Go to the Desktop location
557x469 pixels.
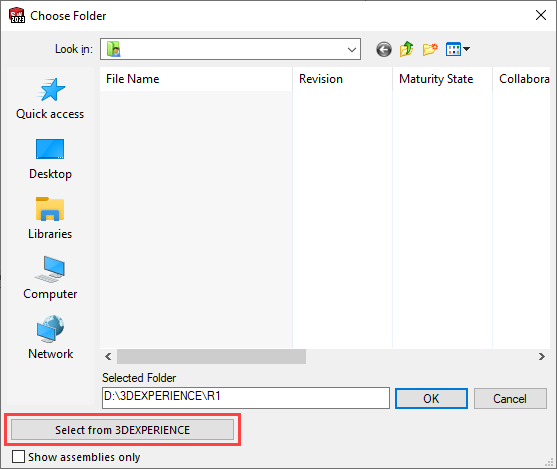point(50,159)
